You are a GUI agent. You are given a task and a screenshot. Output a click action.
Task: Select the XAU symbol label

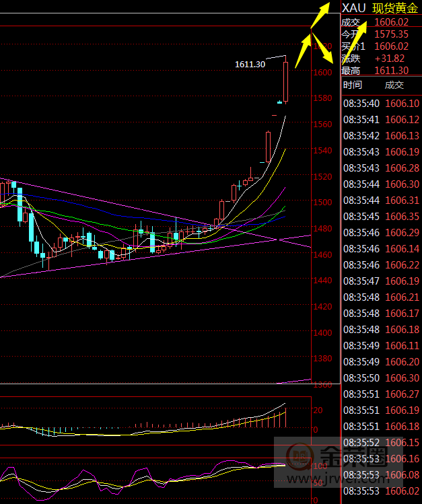click(353, 8)
